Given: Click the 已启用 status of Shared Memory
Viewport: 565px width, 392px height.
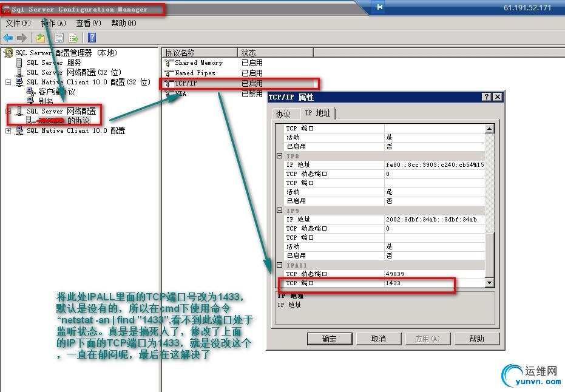Looking at the screenshot, I should point(252,63).
